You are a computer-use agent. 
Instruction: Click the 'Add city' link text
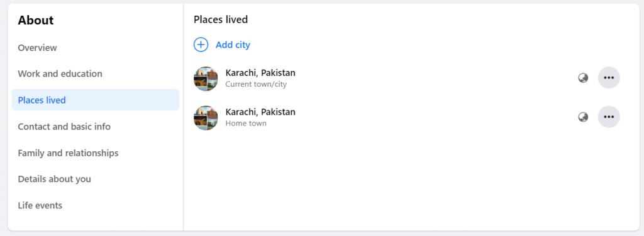(233, 45)
